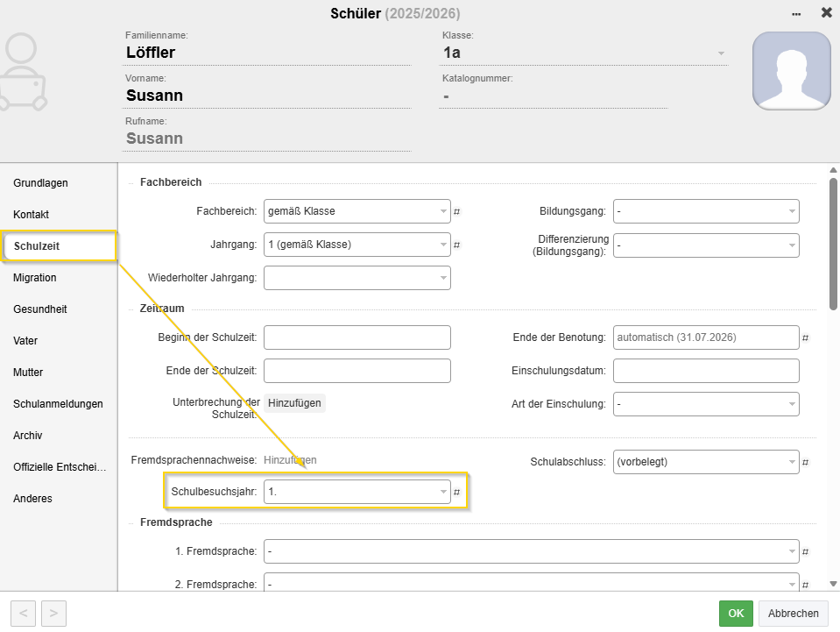840x632 pixels.
Task: Click the student profile photo placeholder
Action: 791,71
